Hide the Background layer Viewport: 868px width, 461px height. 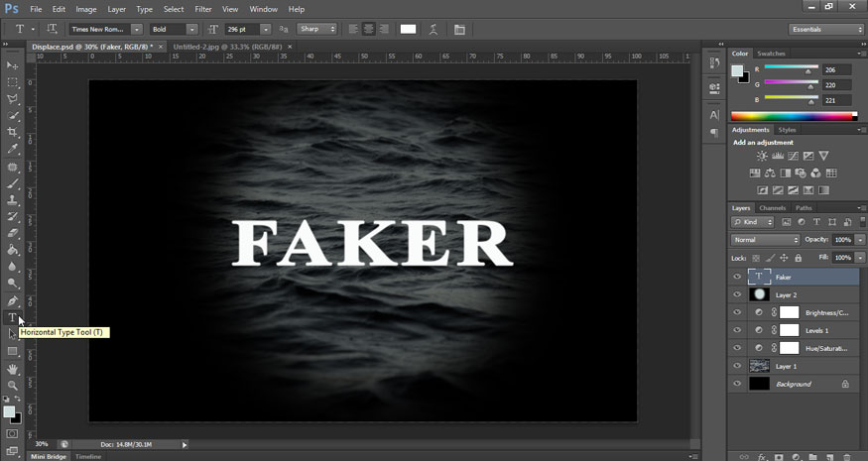737,384
